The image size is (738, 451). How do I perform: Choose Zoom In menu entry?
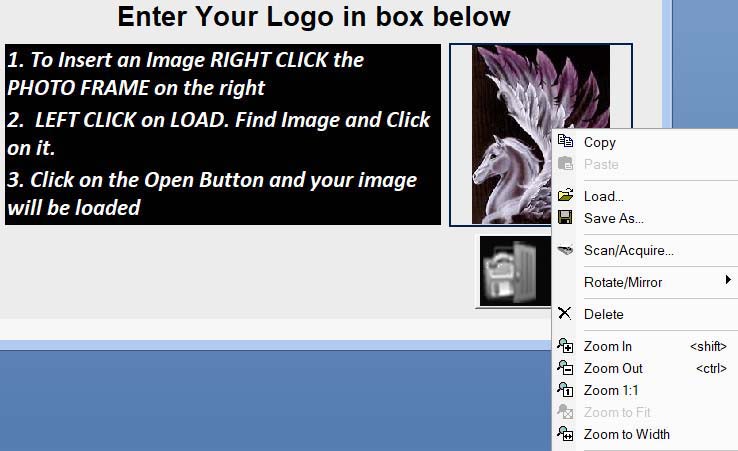[x=608, y=346]
